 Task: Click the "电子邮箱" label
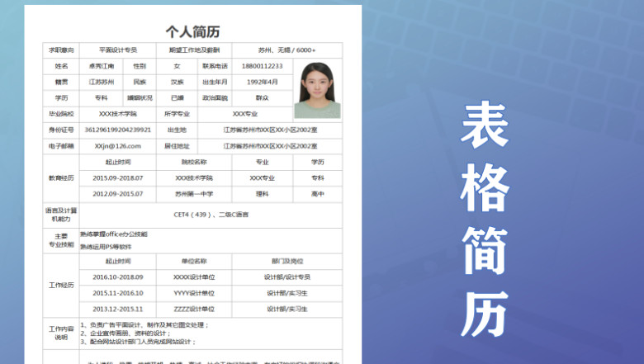pyautogui.click(x=61, y=146)
